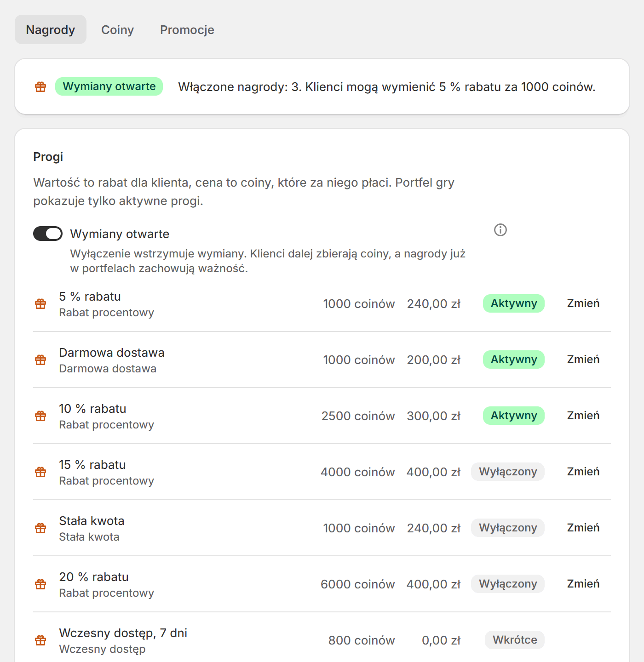Click the 2500 coinów price value

(x=358, y=416)
